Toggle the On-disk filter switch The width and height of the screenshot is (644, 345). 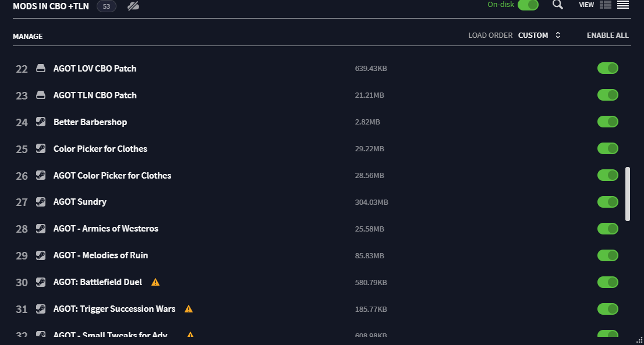(528, 5)
